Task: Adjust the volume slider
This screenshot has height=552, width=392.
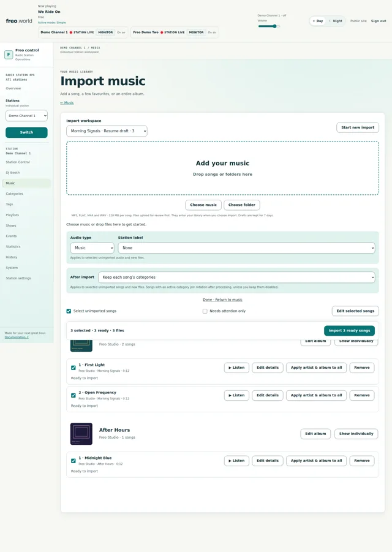Action: (x=269, y=26)
